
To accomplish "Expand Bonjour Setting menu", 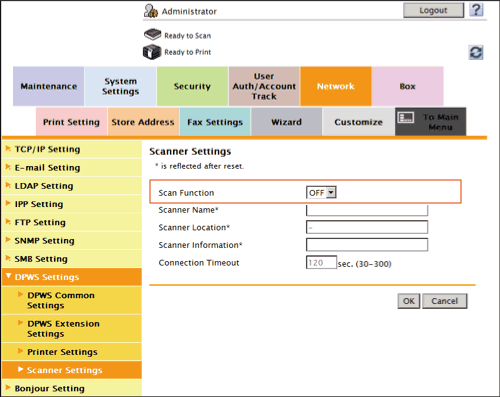I will [x=72, y=388].
